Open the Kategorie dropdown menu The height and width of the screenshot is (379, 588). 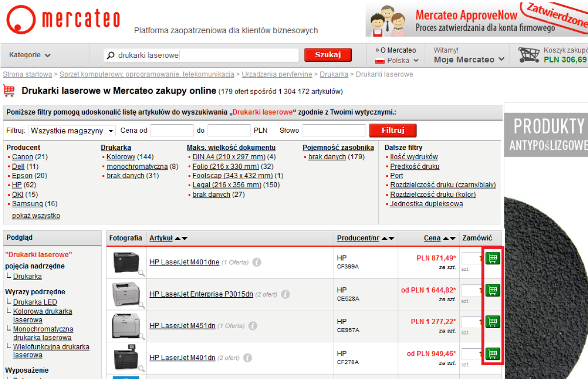point(30,55)
